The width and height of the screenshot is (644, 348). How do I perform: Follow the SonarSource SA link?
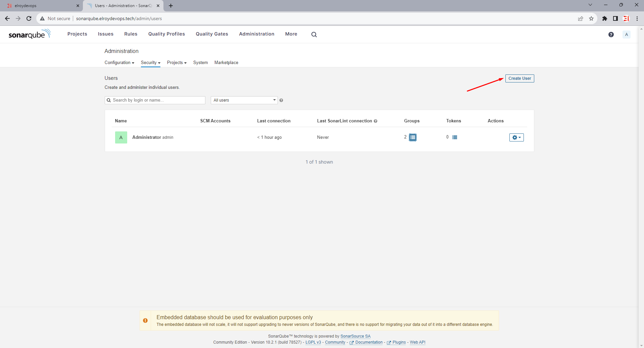pos(355,336)
